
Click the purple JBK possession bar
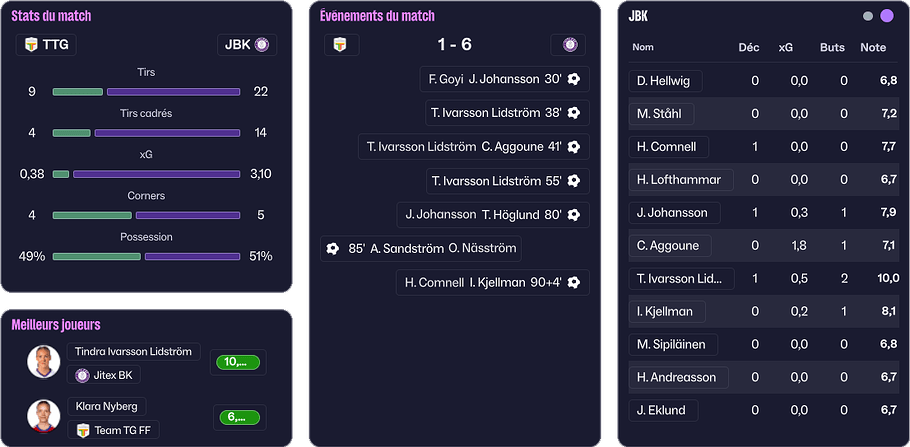193,256
